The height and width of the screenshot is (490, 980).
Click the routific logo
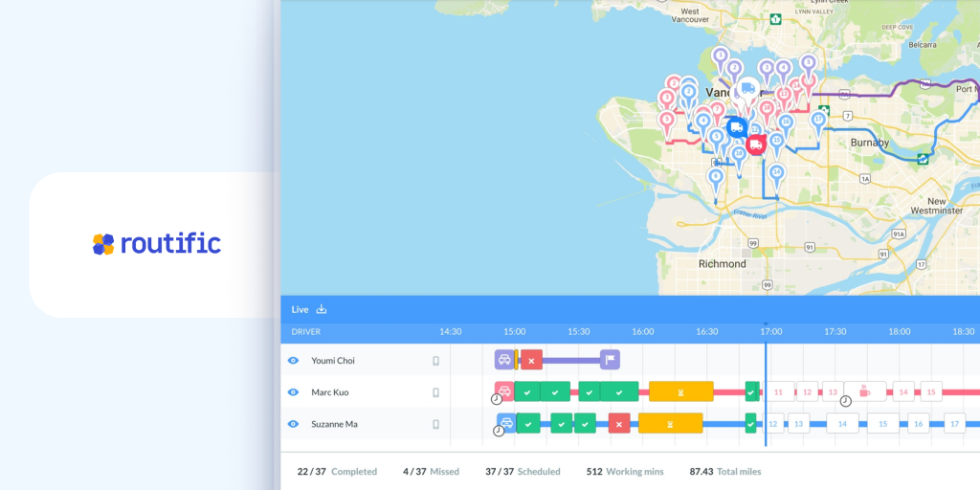pos(157,244)
